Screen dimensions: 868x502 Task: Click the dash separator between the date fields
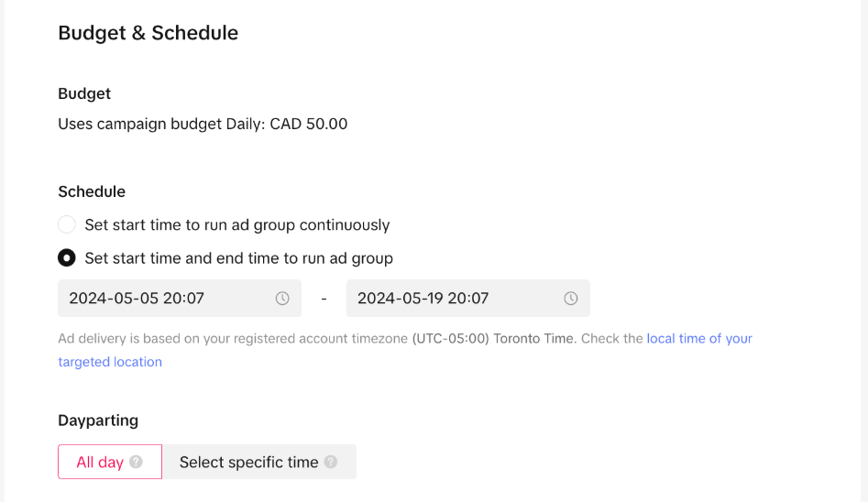tap(324, 299)
